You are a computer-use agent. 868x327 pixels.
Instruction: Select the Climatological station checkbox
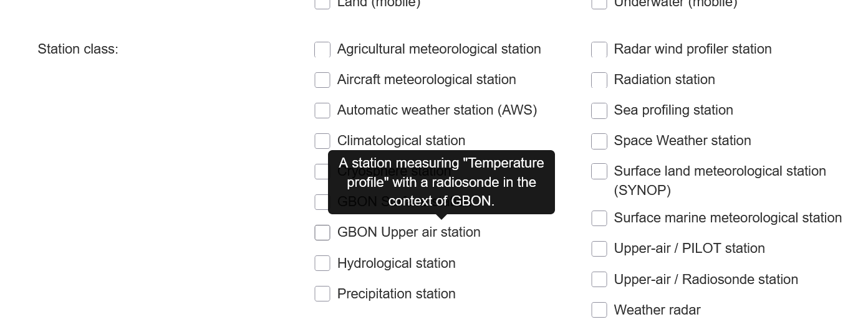tap(322, 141)
